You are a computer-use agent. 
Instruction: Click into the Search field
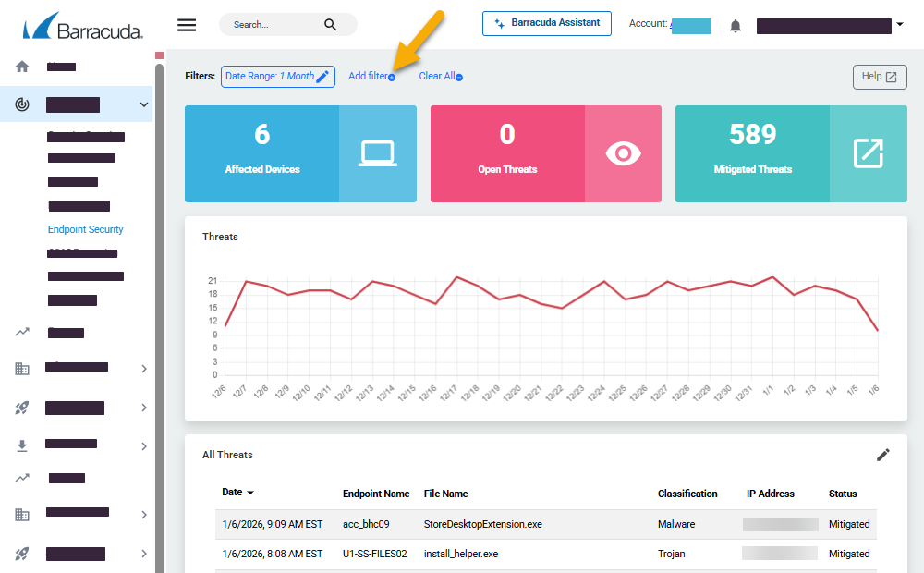(273, 25)
